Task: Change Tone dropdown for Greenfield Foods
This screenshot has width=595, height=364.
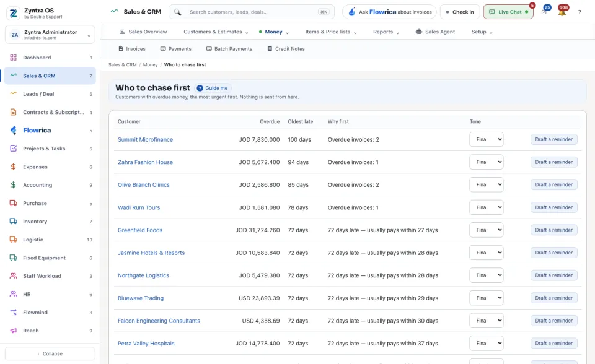Action: click(487, 230)
